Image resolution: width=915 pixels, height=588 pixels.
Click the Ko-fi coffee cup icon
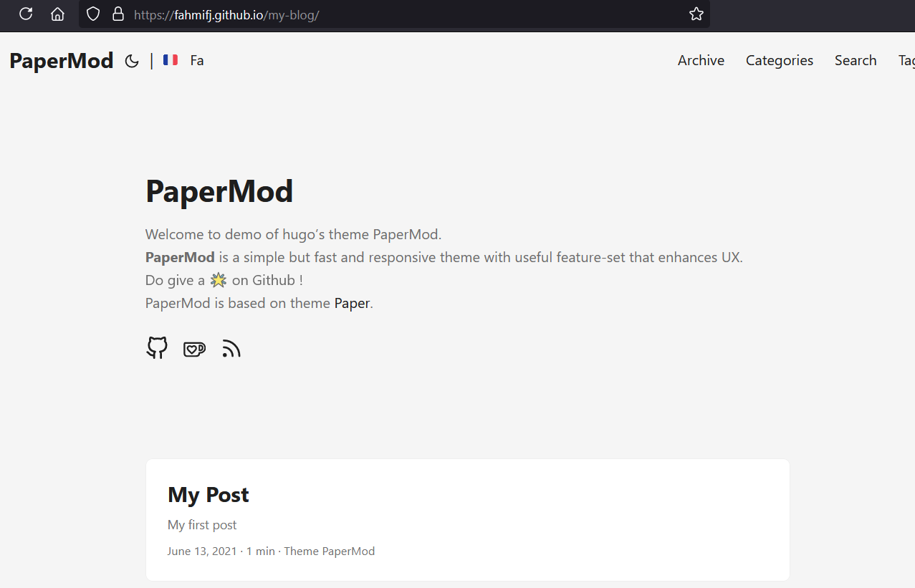(x=194, y=349)
